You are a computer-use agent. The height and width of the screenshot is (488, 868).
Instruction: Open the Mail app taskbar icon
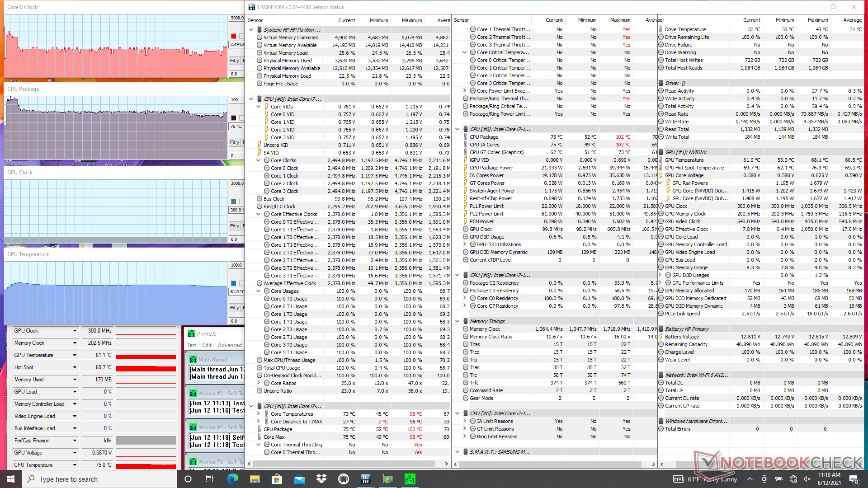coord(299,479)
